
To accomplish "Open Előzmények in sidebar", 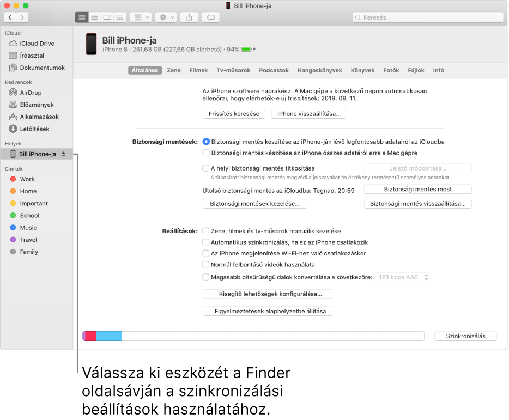I will (x=37, y=105).
